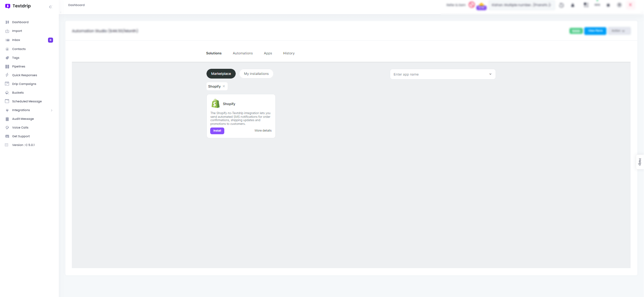Open Quick Responses page
The height and width of the screenshot is (297, 644).
(25, 75)
